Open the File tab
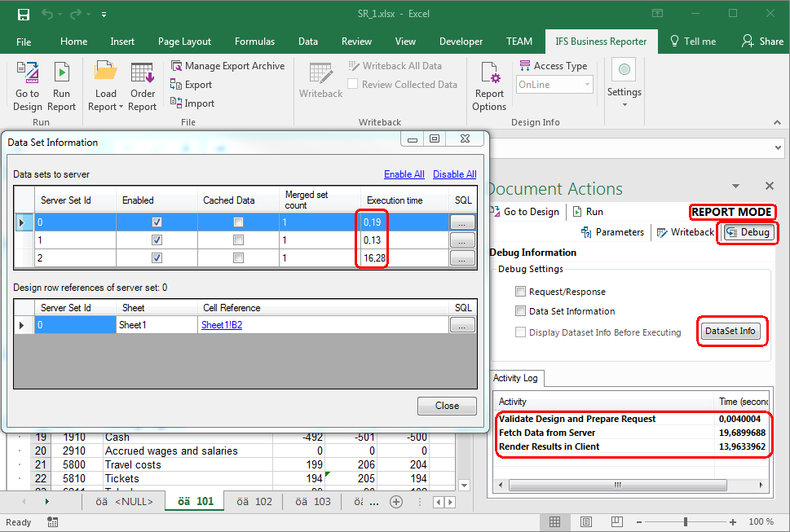Screen dimensions: 790x532 point(24,42)
